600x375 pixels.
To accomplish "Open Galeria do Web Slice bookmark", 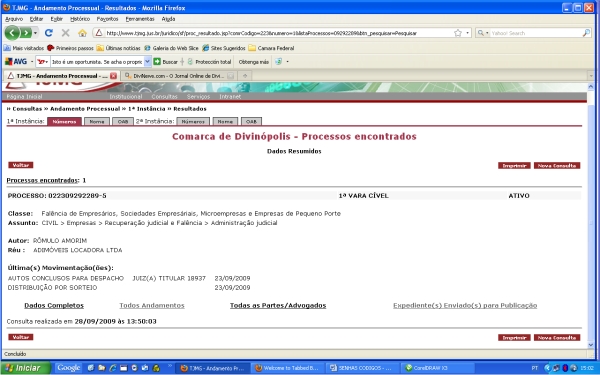I will (171, 48).
